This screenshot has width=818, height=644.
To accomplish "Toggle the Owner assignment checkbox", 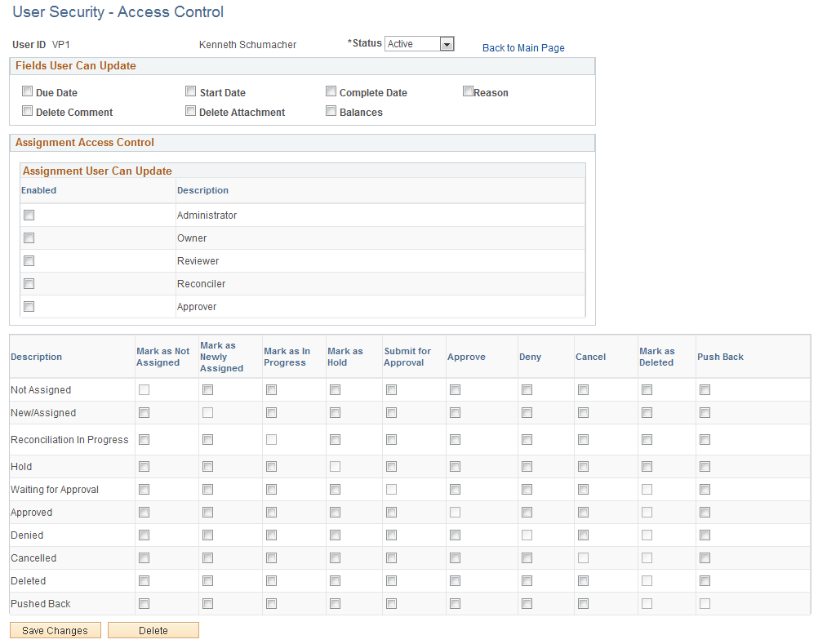I will [x=29, y=238].
